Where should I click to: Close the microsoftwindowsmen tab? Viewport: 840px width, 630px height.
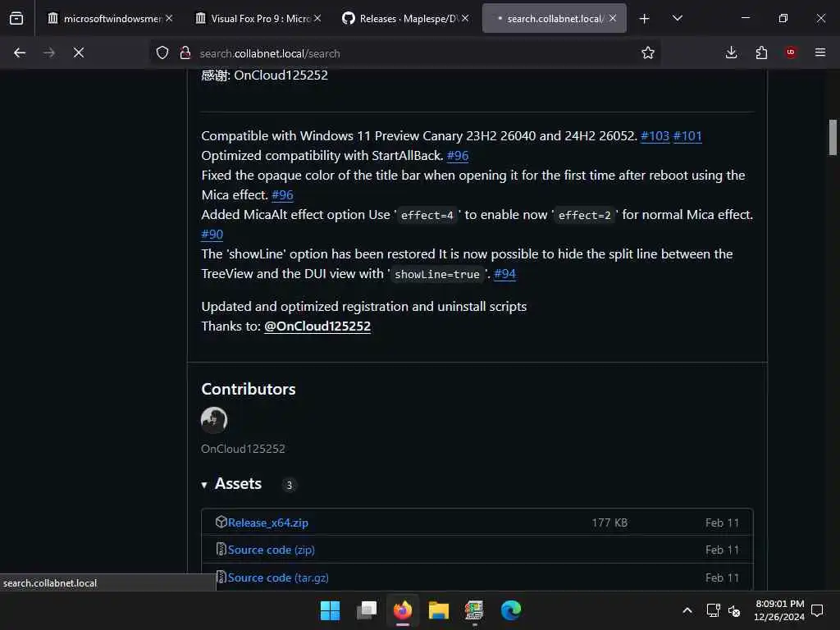pos(169,18)
